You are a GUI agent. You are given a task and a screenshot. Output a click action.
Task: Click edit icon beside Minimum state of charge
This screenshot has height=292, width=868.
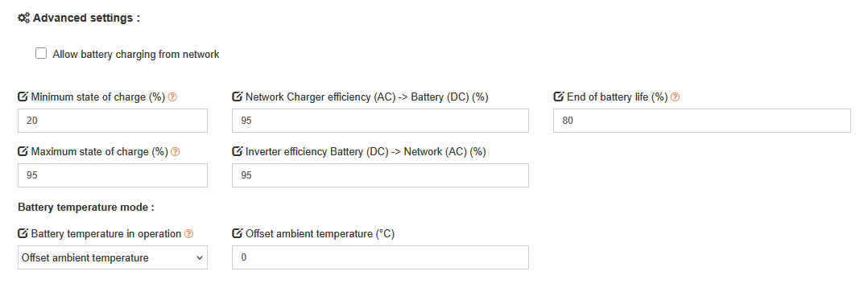(x=23, y=97)
